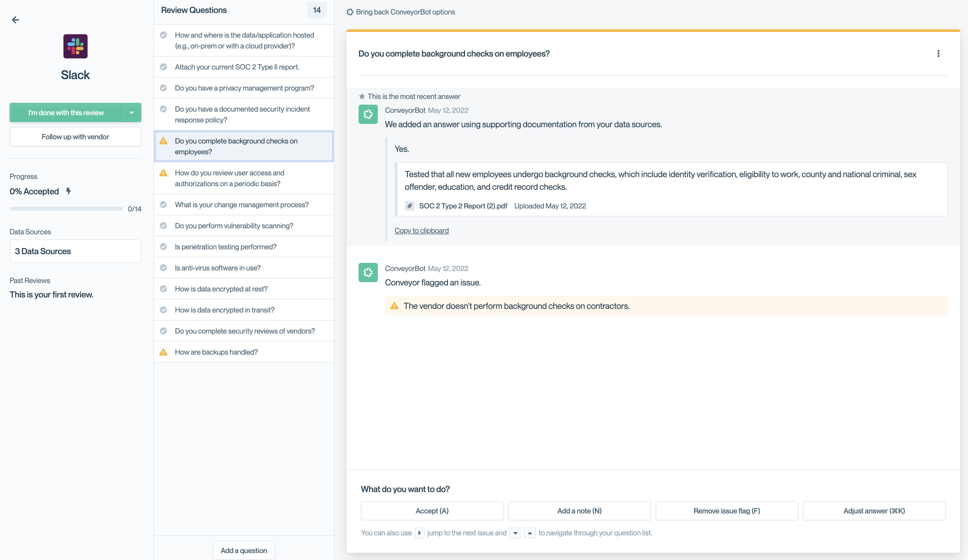968x560 pixels.
Task: Click the review progress bar
Action: (x=66, y=208)
